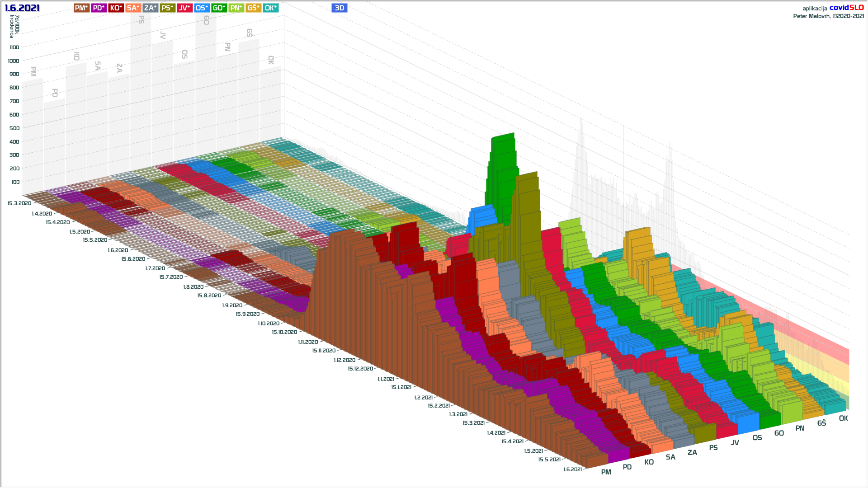The image size is (868, 488).
Task: Click the GO axis label at bottom
Action: (779, 433)
